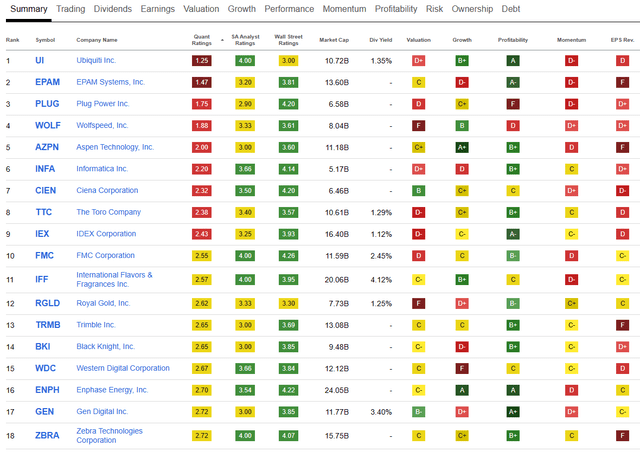Open the Risk tab

434,9
